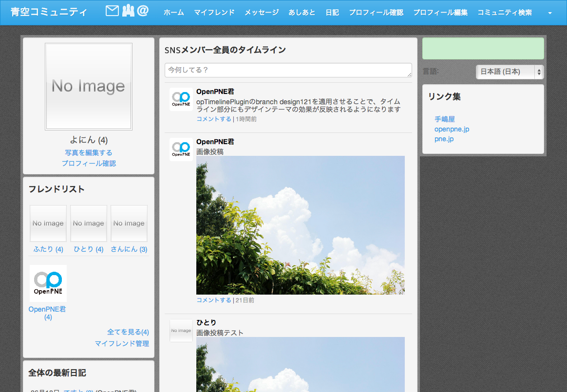This screenshot has width=567, height=392.
Task: Click the 全てを見る(4) friends link
Action: [x=128, y=332]
